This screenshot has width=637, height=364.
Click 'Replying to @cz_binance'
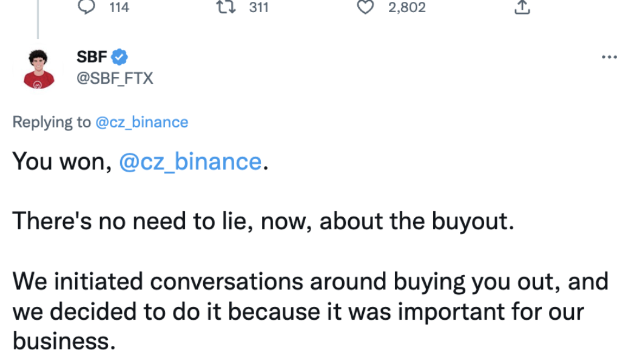point(100,122)
